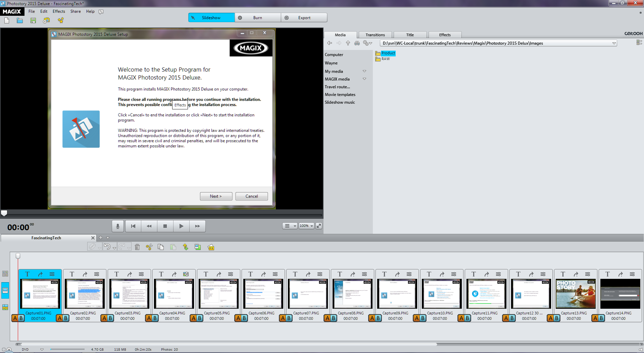The image size is (644, 353).
Task: Open the Share menu
Action: [x=76, y=11]
